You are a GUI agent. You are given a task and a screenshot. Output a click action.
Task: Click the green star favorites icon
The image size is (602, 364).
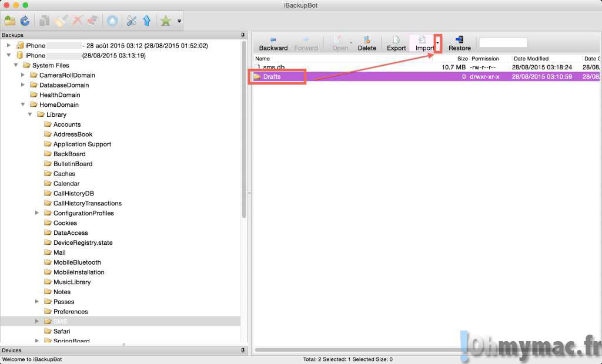[166, 21]
